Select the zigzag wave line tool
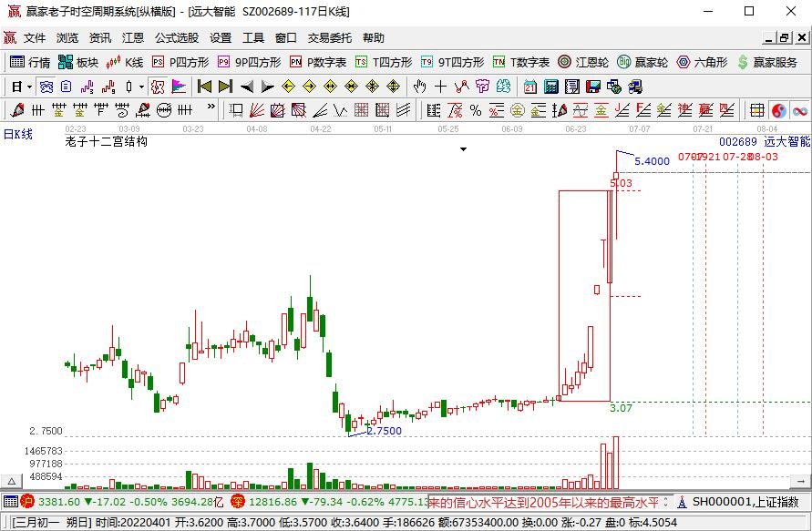Image resolution: width=812 pixels, height=531 pixels. [340, 109]
